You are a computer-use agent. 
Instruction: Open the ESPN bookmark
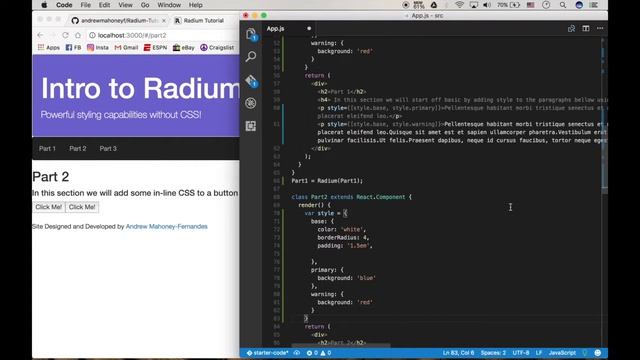(155, 47)
